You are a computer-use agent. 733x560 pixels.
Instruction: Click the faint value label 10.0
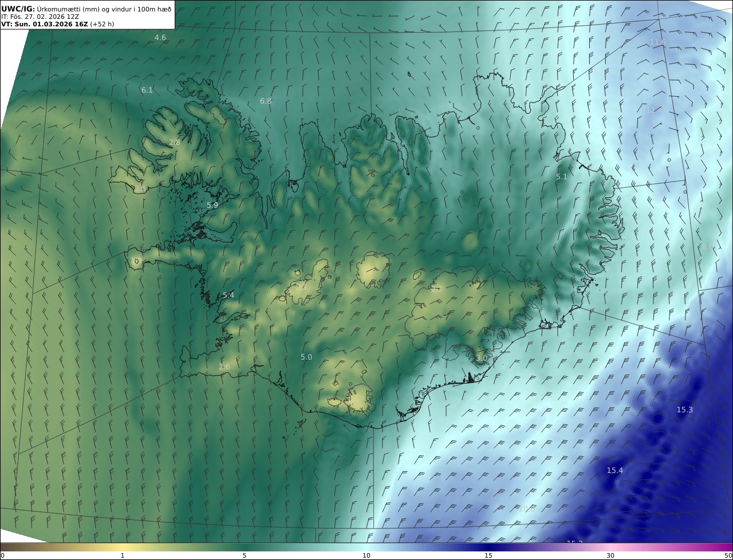[x=527, y=508]
